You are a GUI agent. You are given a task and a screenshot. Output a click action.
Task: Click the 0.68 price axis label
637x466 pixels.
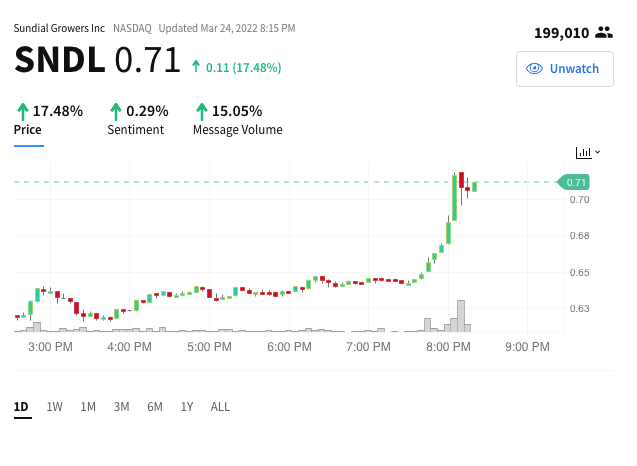[x=579, y=236]
